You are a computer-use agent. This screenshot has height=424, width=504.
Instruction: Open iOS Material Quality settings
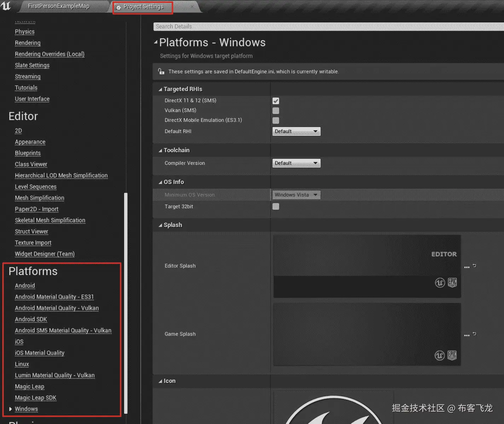pos(40,353)
